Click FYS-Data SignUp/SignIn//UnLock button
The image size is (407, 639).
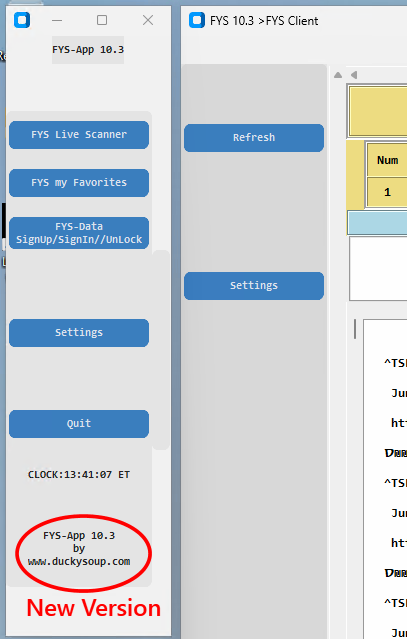79,233
